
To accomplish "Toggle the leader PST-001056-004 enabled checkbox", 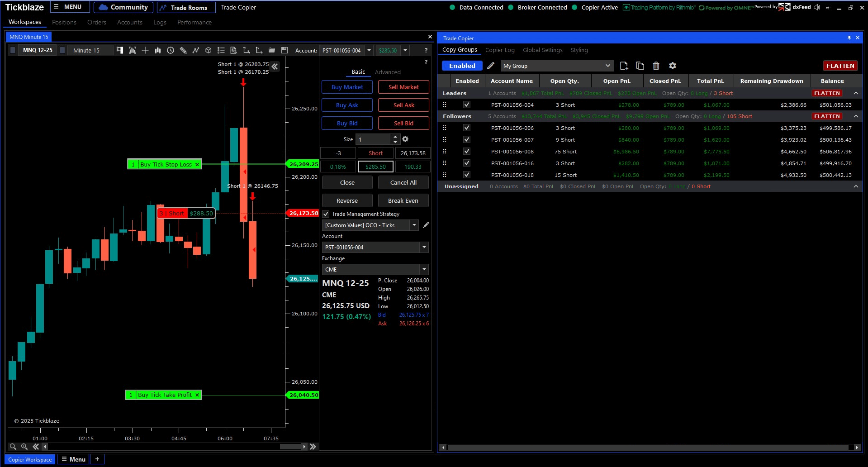I will pos(467,105).
